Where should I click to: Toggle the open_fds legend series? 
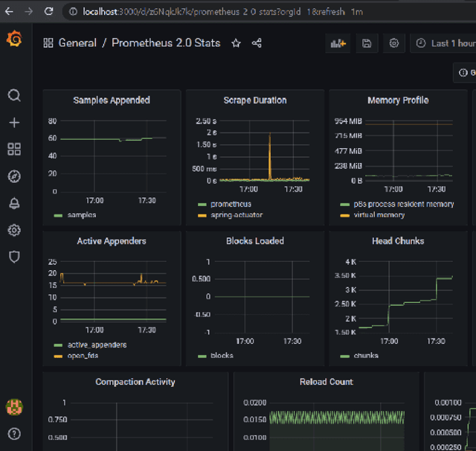pyautogui.click(x=83, y=356)
